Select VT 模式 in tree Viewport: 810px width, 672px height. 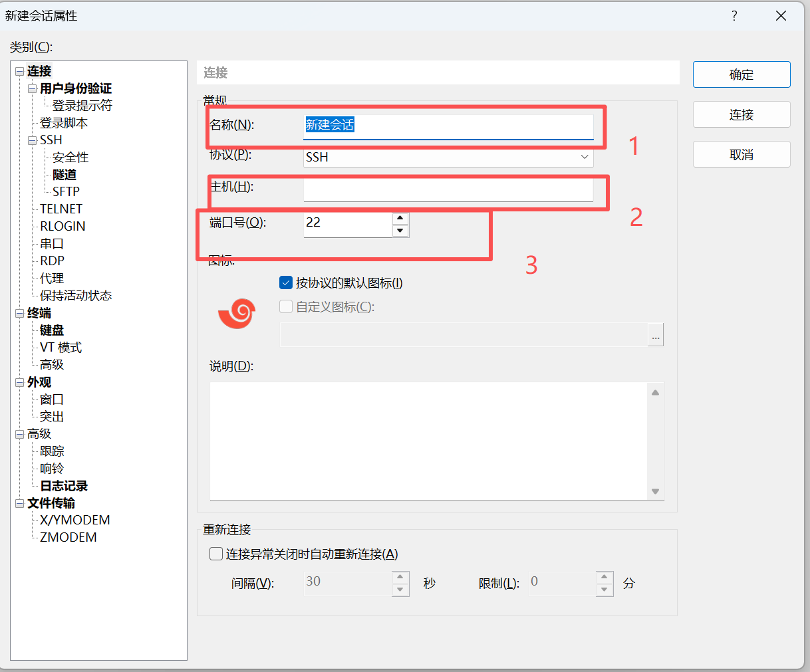point(61,348)
